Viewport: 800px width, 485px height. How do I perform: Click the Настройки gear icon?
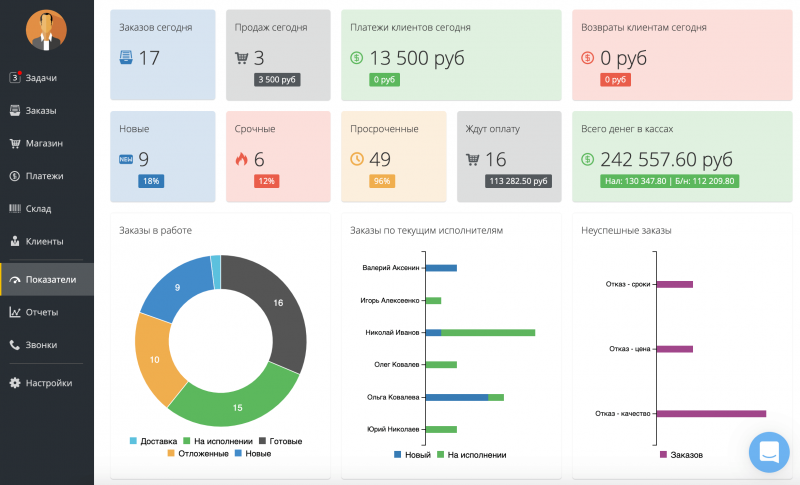15,382
